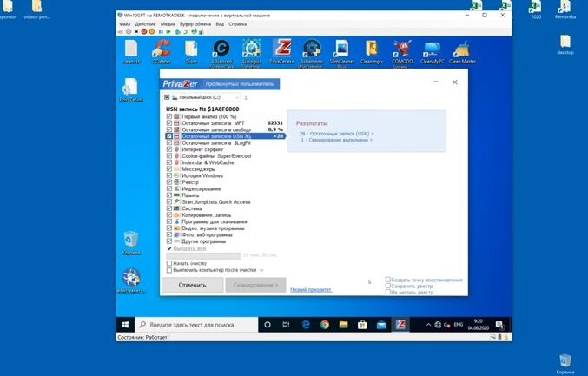
Task: Check the Сохранить реестр option
Action: pyautogui.click(x=388, y=286)
